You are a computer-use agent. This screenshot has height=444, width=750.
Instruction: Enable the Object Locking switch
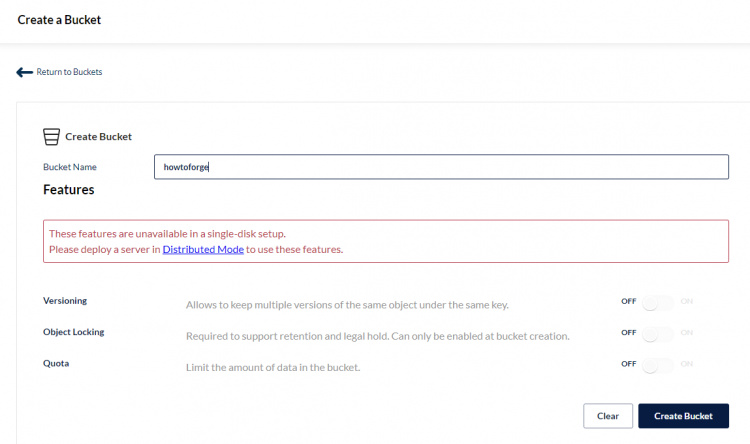(658, 333)
